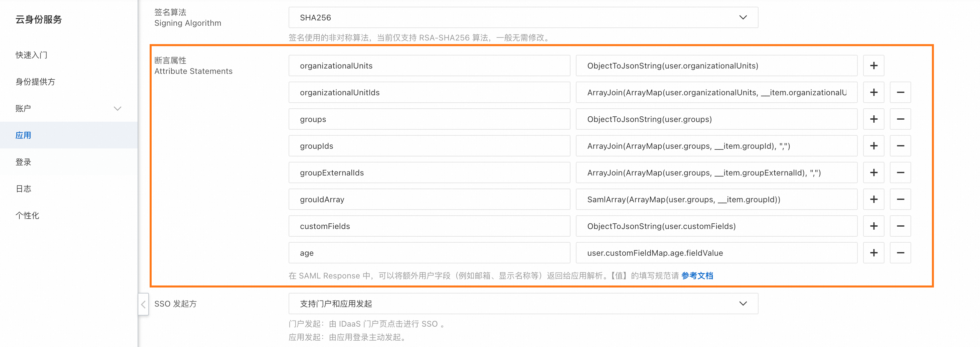This screenshot has height=347, width=980.
Task: Open the Signing Algorithm SHA256 dropdown
Action: [523, 17]
